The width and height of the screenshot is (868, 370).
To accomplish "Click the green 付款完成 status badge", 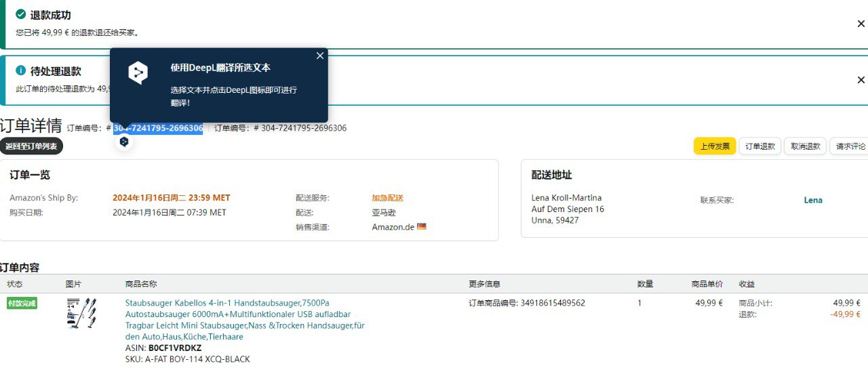I will click(22, 304).
